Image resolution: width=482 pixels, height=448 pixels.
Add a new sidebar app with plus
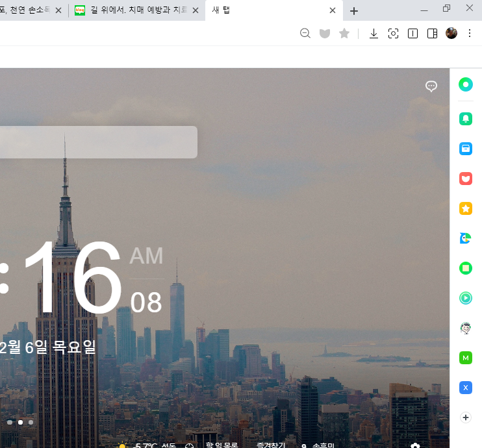465,417
